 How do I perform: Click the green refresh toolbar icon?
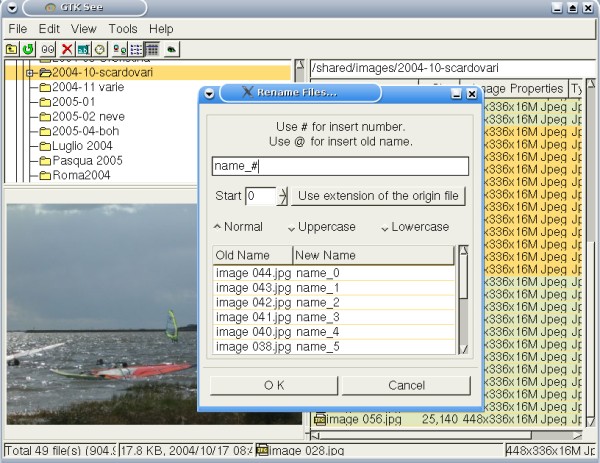(x=28, y=48)
